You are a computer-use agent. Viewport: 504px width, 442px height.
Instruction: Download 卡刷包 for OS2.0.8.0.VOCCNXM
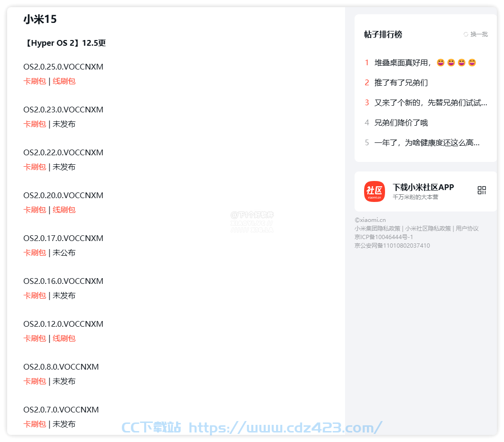click(35, 381)
